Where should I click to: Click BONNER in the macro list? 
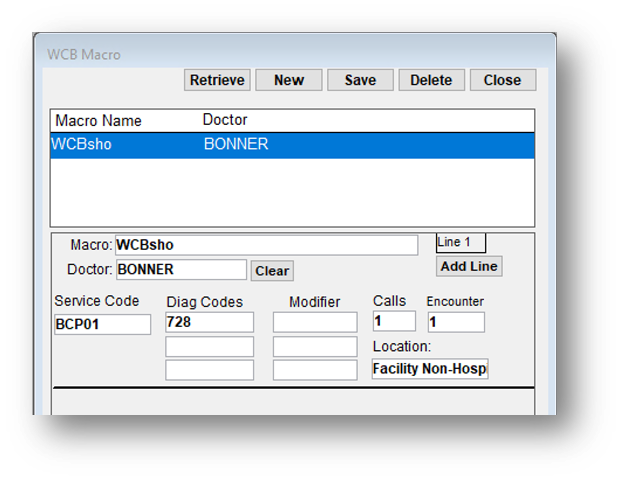[236, 144]
